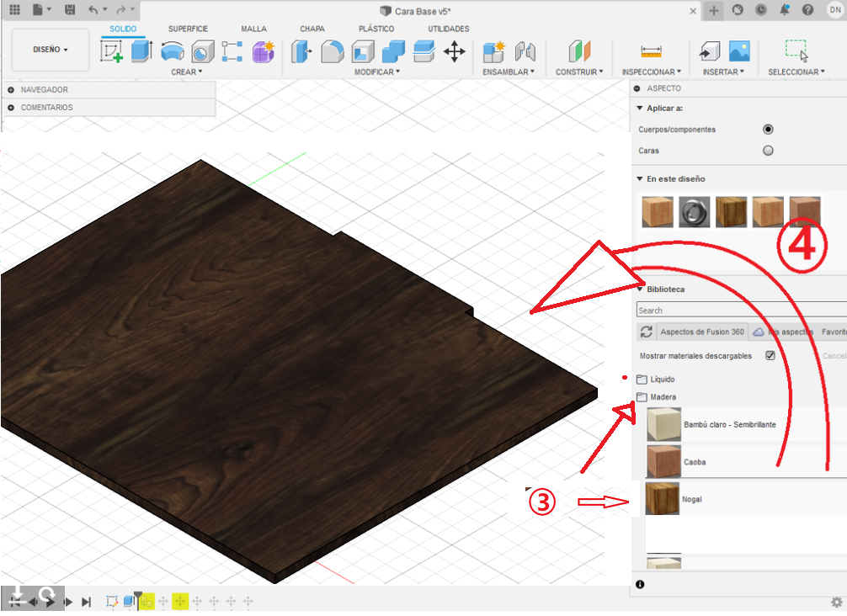
Task: Open the INSPECCIONAR dropdown menu
Action: (x=652, y=72)
